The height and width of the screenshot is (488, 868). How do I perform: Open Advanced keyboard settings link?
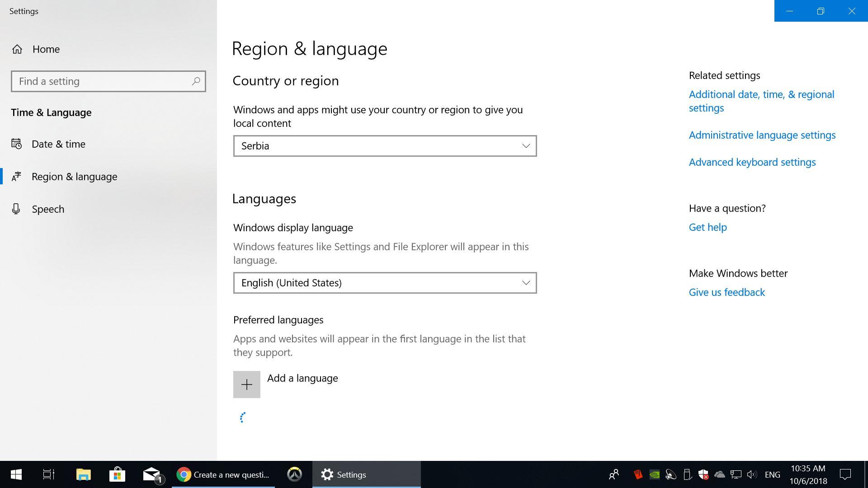[x=752, y=161]
